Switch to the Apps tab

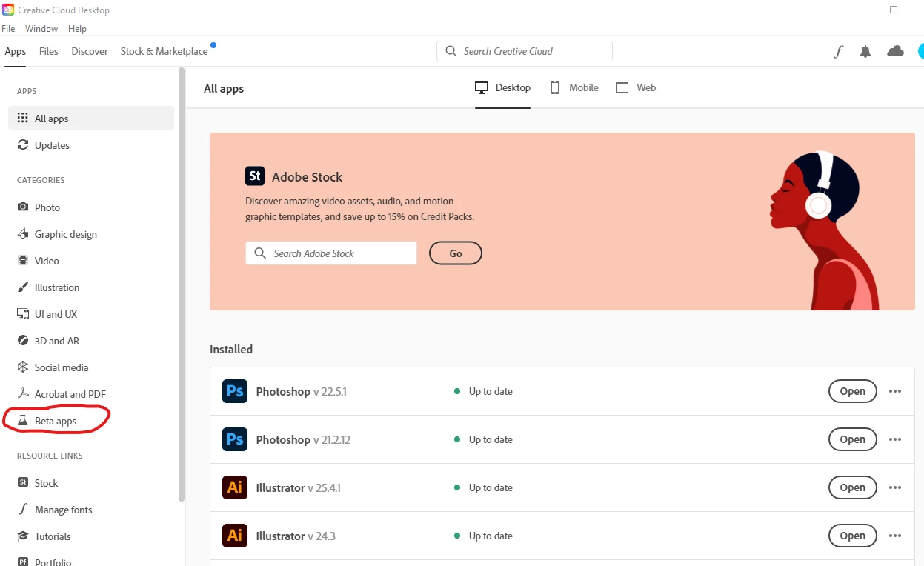click(x=16, y=51)
